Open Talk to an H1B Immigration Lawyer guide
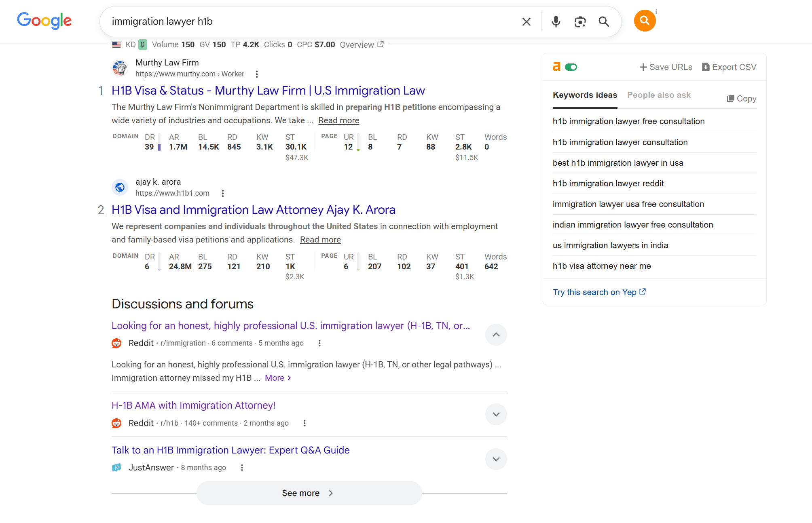The height and width of the screenshot is (523, 812). click(x=230, y=450)
